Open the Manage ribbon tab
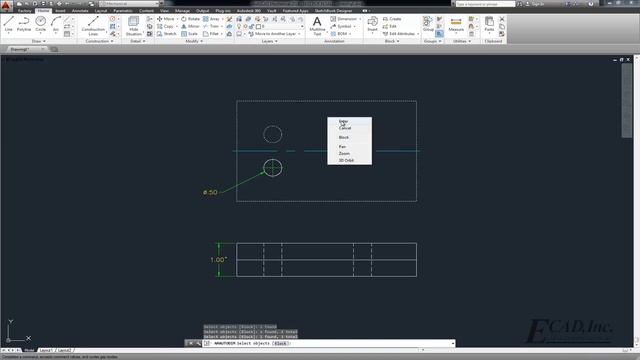 (182, 11)
